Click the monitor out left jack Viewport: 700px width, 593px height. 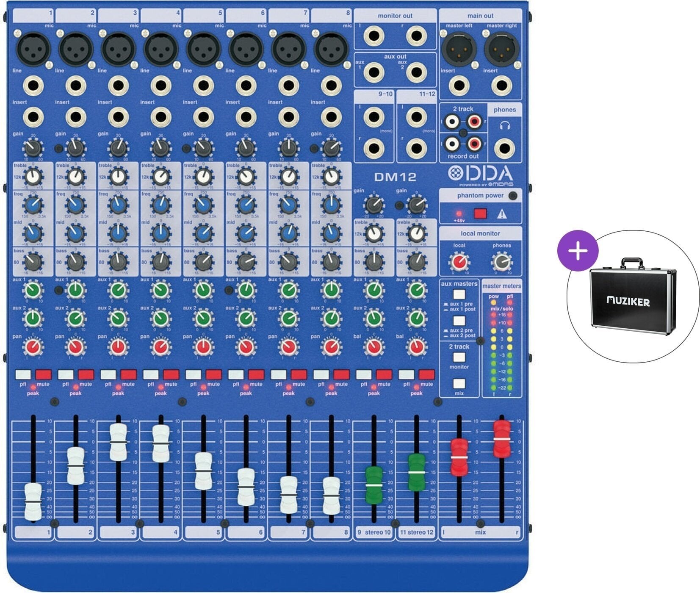point(374,36)
